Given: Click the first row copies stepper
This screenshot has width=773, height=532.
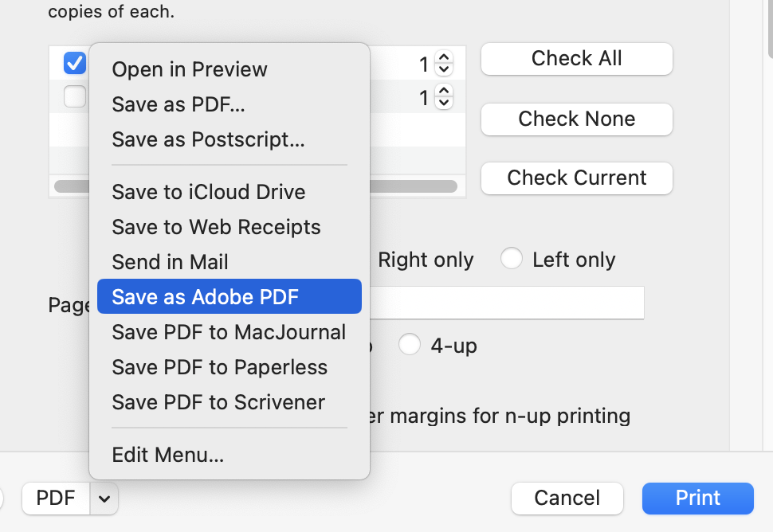Looking at the screenshot, I should [x=445, y=63].
